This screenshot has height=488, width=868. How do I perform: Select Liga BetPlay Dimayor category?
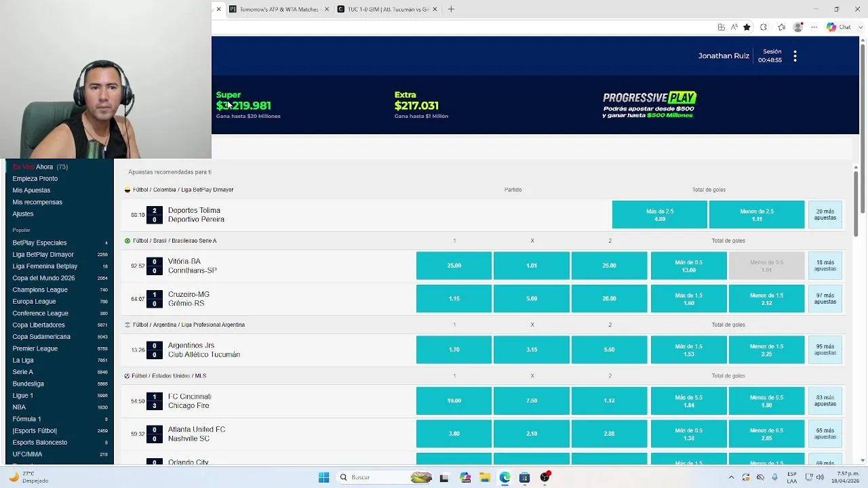click(x=60, y=254)
